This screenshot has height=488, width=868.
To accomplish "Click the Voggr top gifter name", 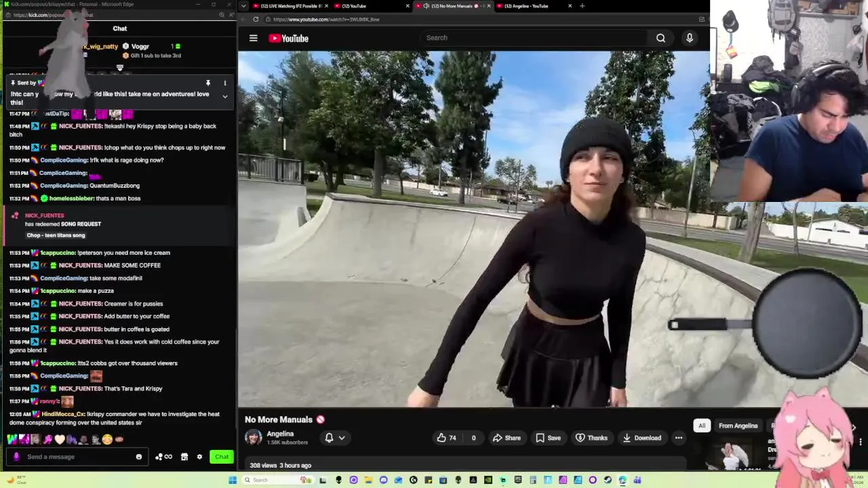I will tap(140, 47).
